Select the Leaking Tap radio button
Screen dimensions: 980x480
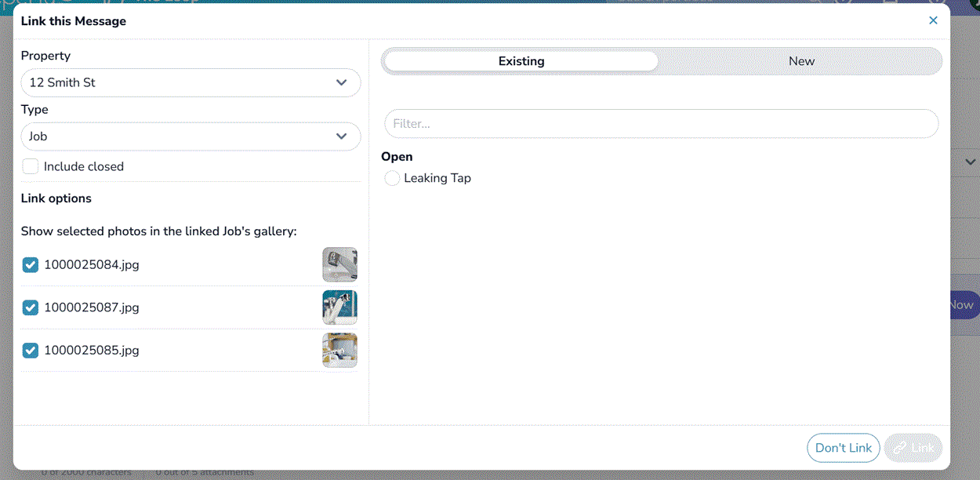point(392,178)
